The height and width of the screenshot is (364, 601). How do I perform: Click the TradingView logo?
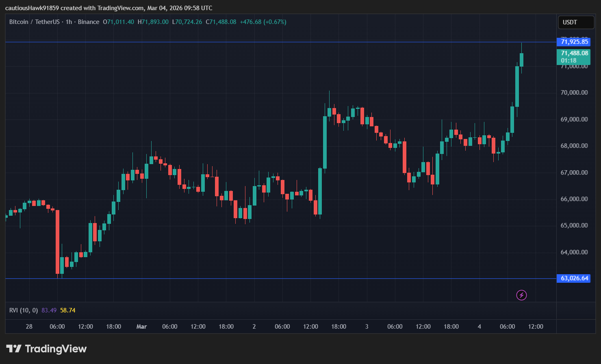(x=46, y=349)
